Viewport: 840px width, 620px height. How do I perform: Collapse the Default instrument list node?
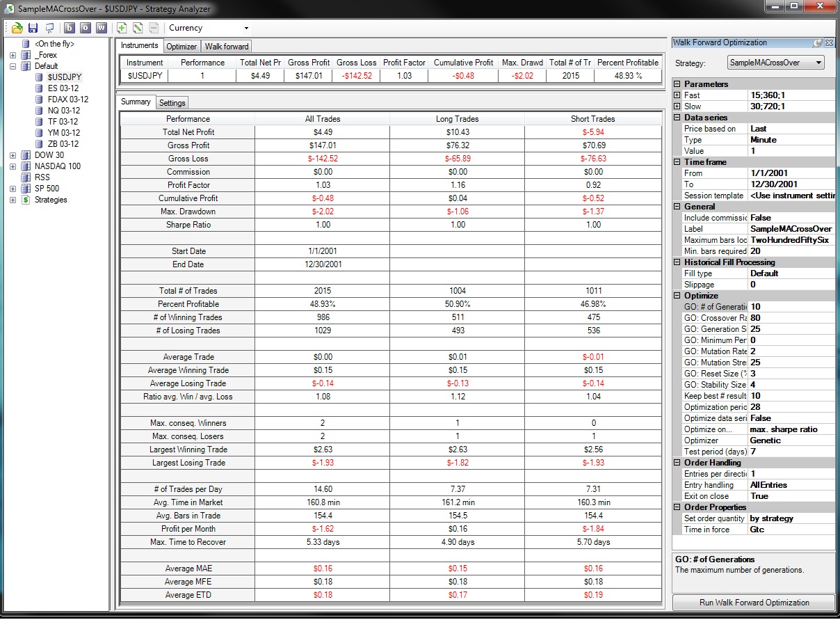(x=13, y=66)
